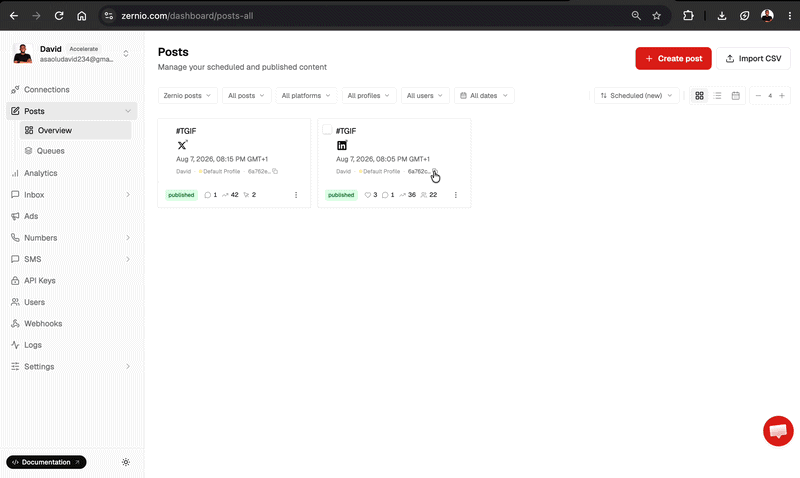
Task: Click the likes count 3 on LinkedIn post
Action: pos(371,195)
